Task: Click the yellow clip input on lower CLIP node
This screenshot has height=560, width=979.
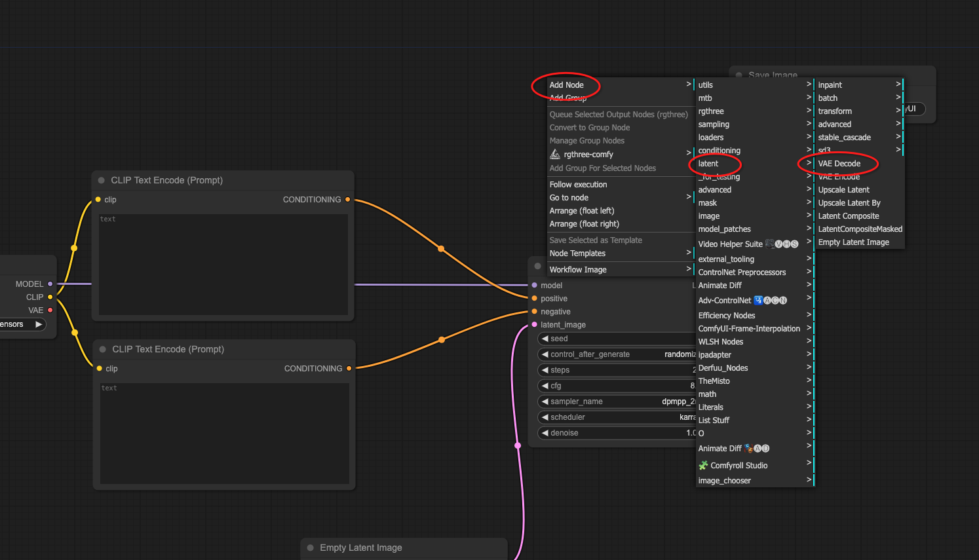Action: (x=99, y=369)
